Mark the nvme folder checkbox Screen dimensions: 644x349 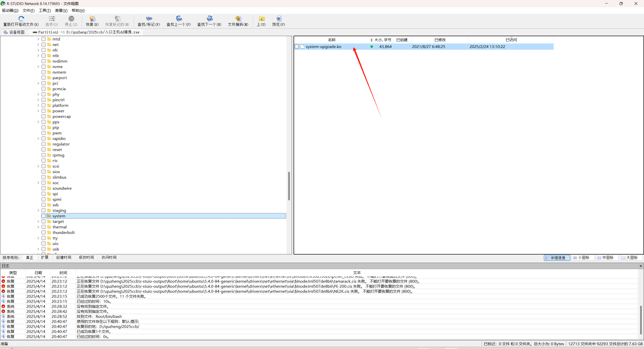pos(44,67)
